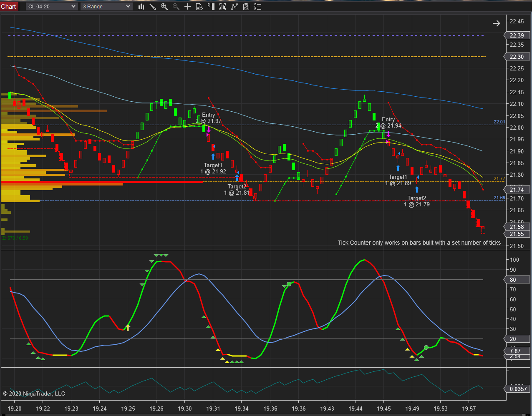Open the chart properties list icon
The image size is (532, 416).
(x=258, y=7)
